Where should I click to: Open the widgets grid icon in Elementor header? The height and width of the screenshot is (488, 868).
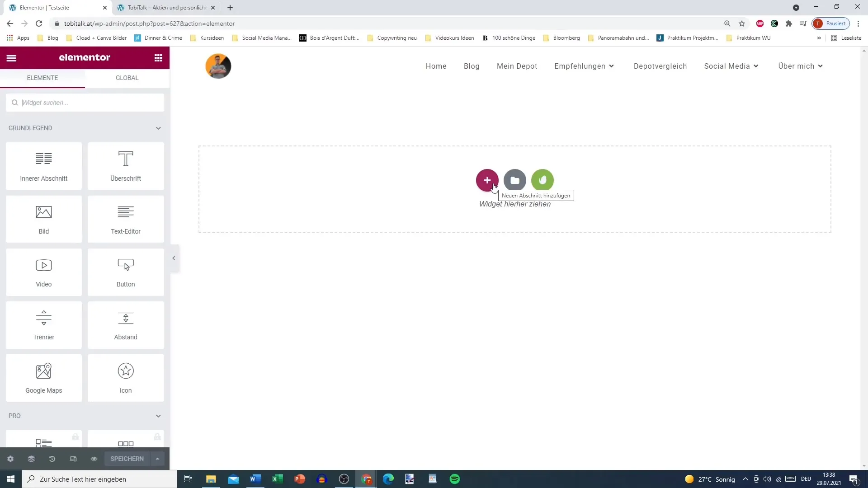click(x=158, y=58)
